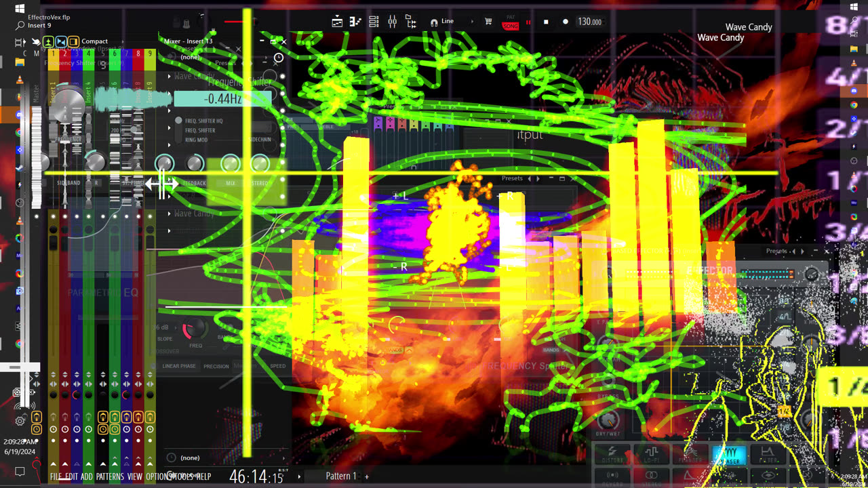Image resolution: width=868 pixels, height=488 pixels.
Task: Open the shopping cart content library
Action: (x=488, y=22)
